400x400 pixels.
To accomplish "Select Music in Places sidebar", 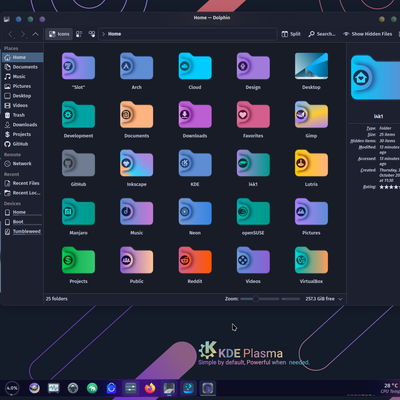I will [23, 77].
